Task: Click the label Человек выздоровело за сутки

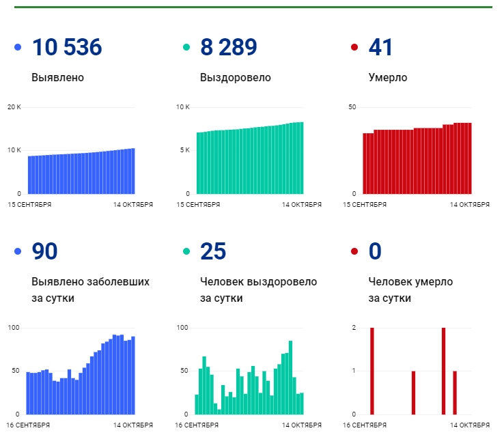Action: (258, 290)
